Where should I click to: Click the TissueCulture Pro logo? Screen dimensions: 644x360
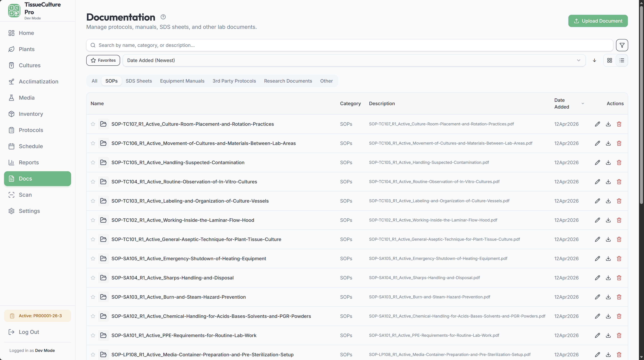coord(14,11)
